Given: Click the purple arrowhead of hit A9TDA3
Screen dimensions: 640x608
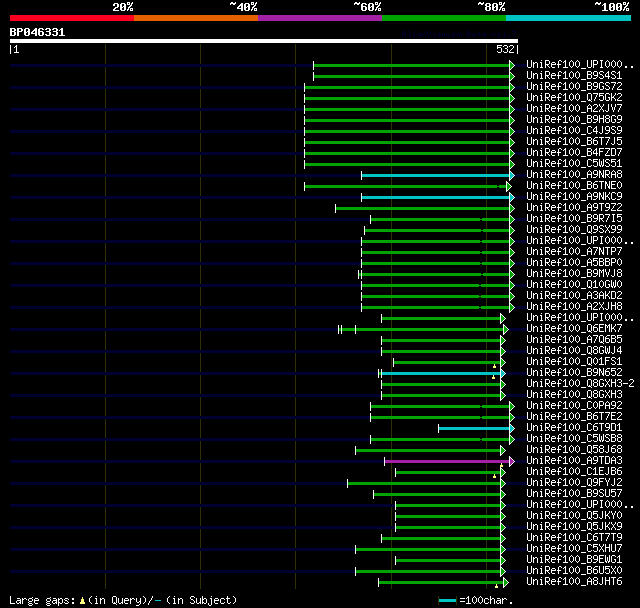Looking at the screenshot, I should (512, 462).
